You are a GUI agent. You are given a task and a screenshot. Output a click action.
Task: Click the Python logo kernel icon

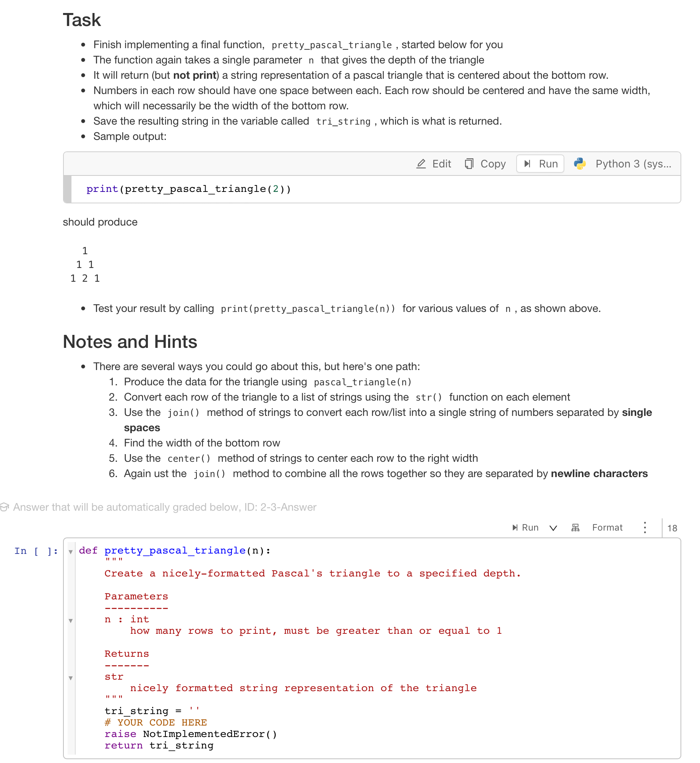coord(580,164)
